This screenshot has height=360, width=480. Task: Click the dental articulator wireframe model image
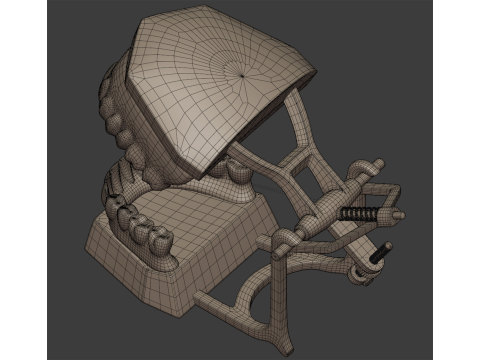pyautogui.click(x=240, y=180)
